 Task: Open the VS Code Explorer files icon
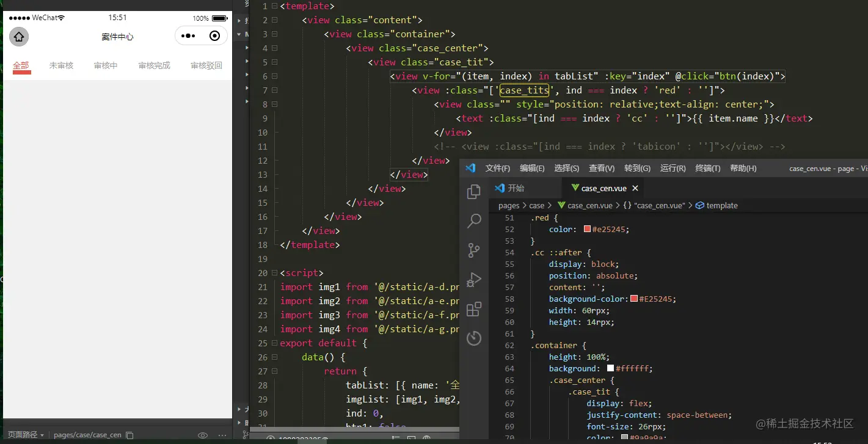(474, 192)
